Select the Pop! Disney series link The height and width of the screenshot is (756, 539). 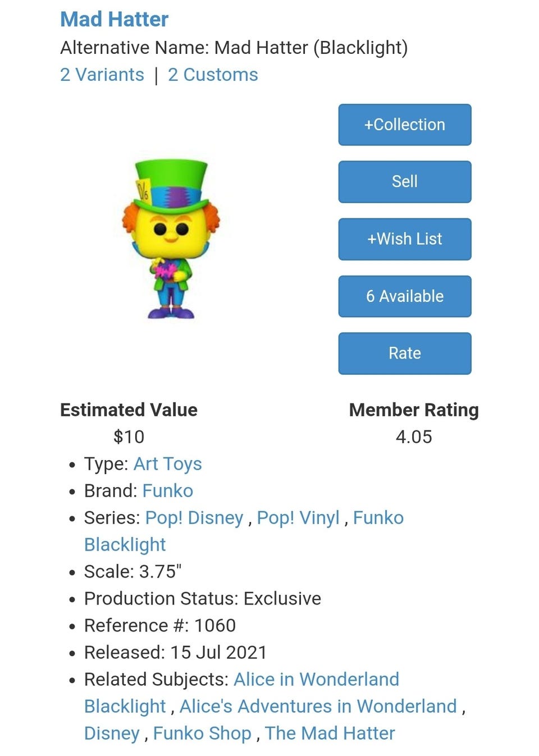(194, 518)
